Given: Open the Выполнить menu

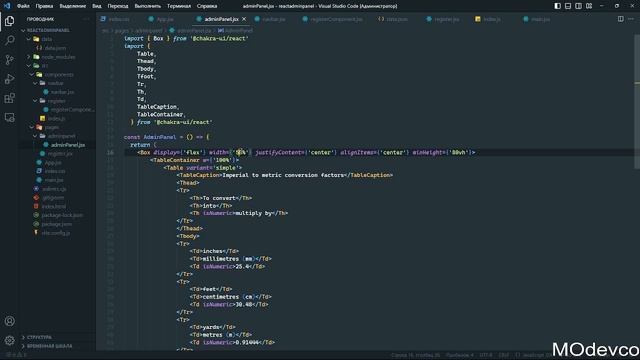Looking at the screenshot, I should (148, 6).
